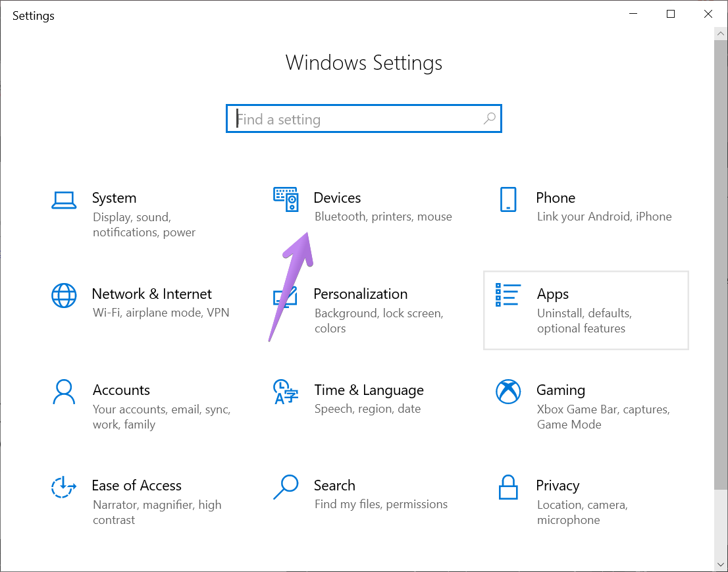Select the Accounts person icon

(x=64, y=392)
